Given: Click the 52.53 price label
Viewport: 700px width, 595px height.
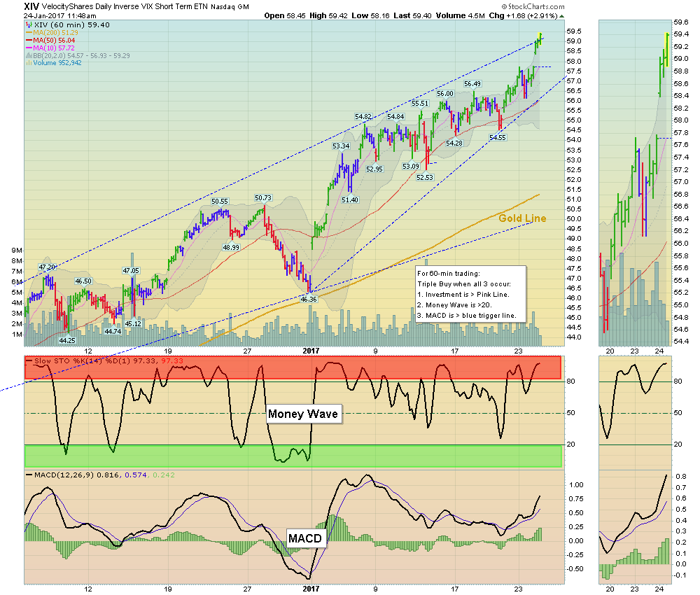Looking at the screenshot, I should (425, 177).
